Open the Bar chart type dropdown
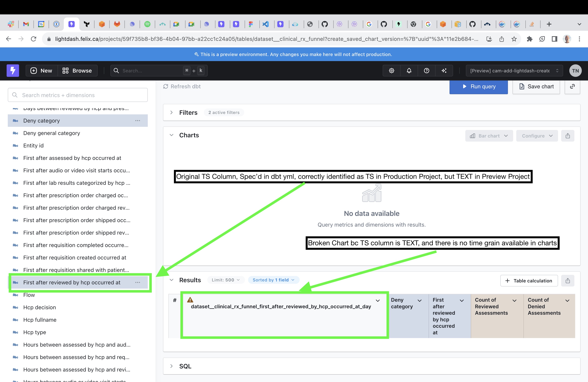The image size is (588, 382). click(489, 136)
